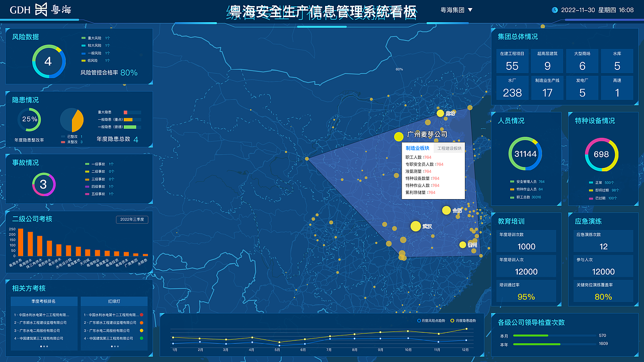Viewport: 644px width, 362px height.
Task: Click the 已整改 pie chart
Action: coord(72,120)
